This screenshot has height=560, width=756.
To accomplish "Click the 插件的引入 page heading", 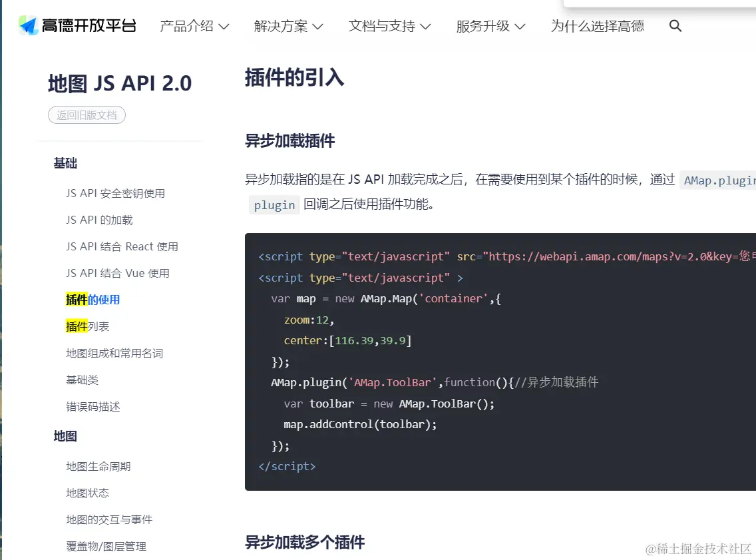I will [294, 77].
